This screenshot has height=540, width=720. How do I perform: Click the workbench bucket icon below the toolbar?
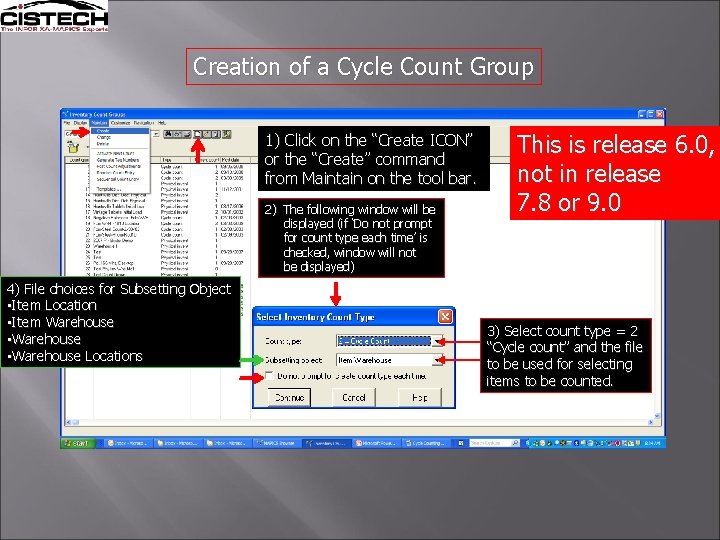tap(73, 147)
